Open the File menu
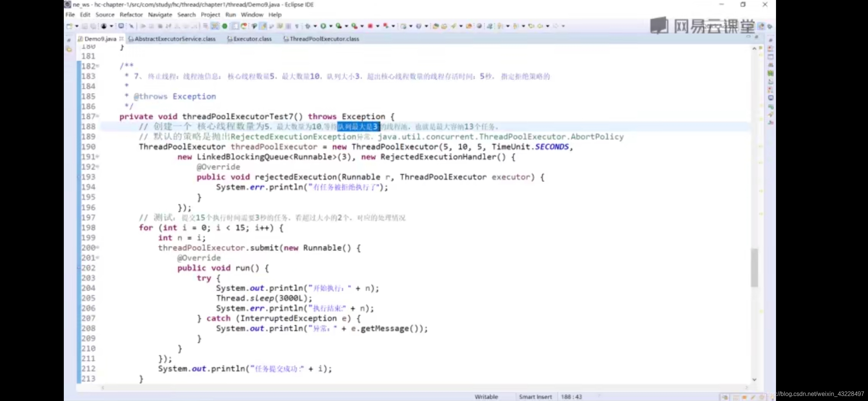The width and height of the screenshot is (868, 401). pos(70,14)
